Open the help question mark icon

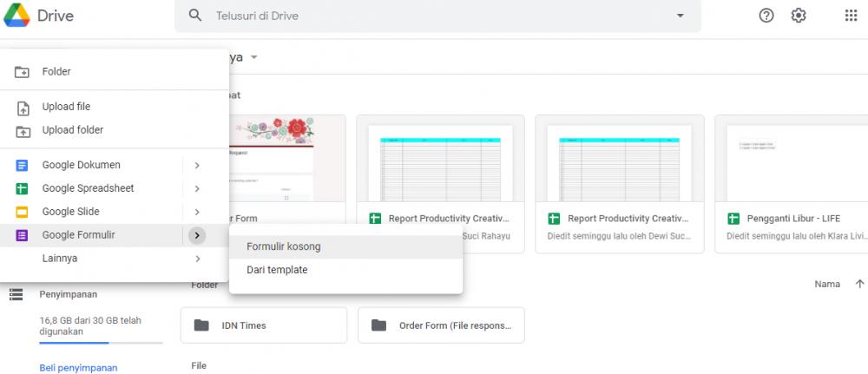pyautogui.click(x=766, y=16)
